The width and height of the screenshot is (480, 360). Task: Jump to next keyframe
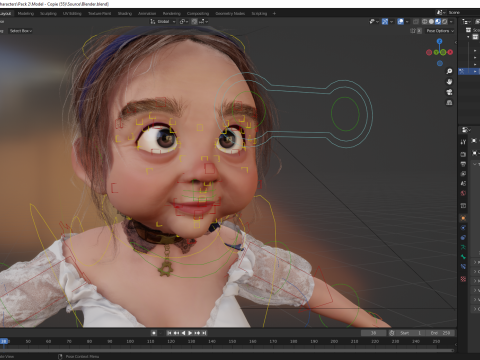(x=197, y=333)
